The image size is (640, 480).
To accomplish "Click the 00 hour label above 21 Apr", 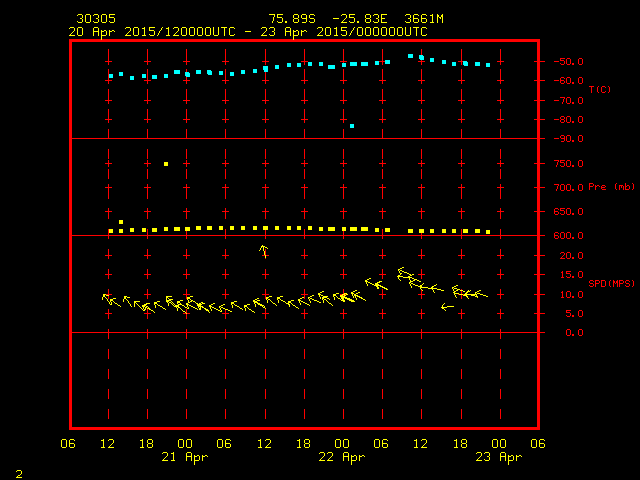I will click(x=185, y=444).
